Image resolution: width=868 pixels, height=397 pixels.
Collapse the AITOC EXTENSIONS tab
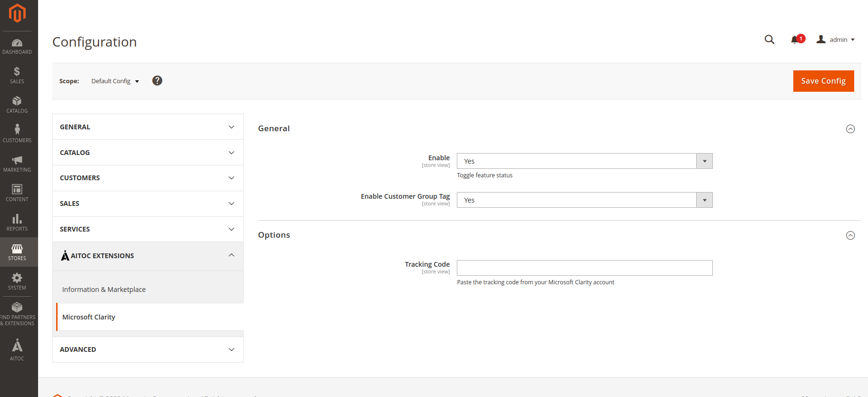tap(148, 256)
